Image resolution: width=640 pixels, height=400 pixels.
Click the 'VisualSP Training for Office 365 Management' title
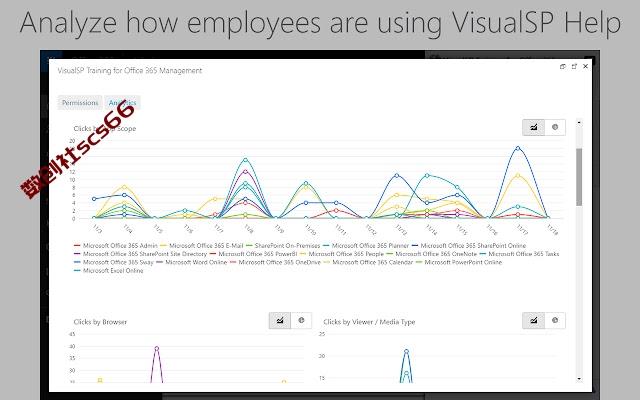tap(130, 71)
